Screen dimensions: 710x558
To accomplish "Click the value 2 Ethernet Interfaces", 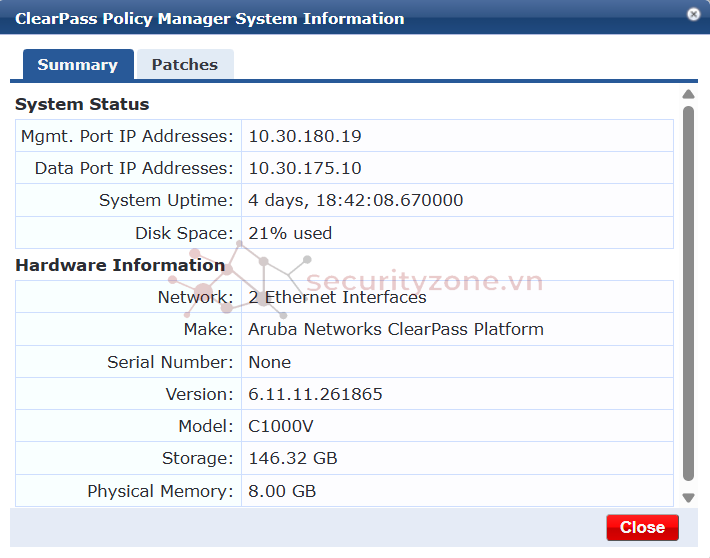I will click(337, 298).
